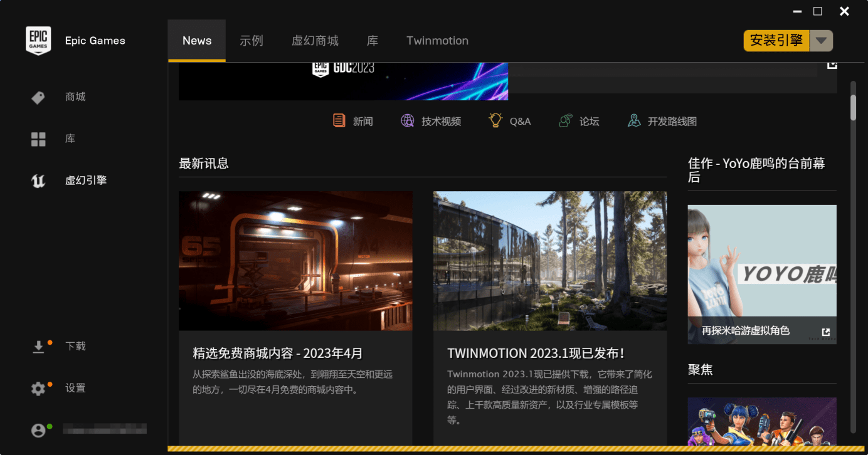Open the 开发路线图 link text
The height and width of the screenshot is (455, 868).
(x=672, y=122)
